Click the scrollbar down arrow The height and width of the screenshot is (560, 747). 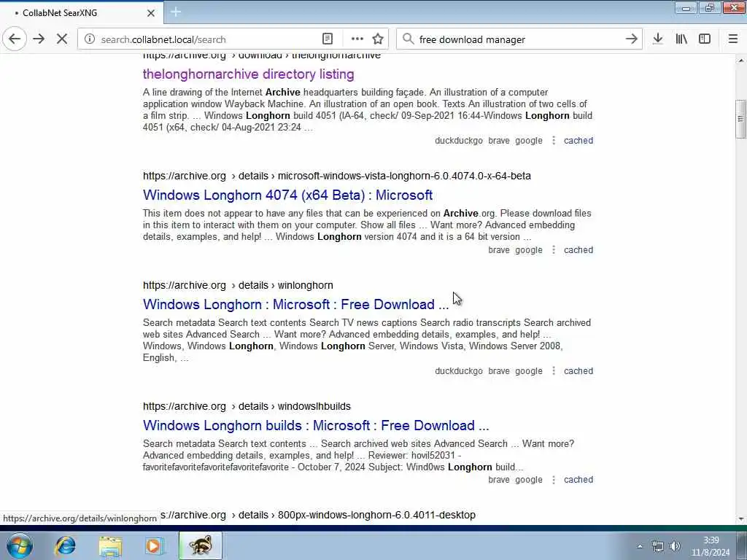click(x=740, y=518)
